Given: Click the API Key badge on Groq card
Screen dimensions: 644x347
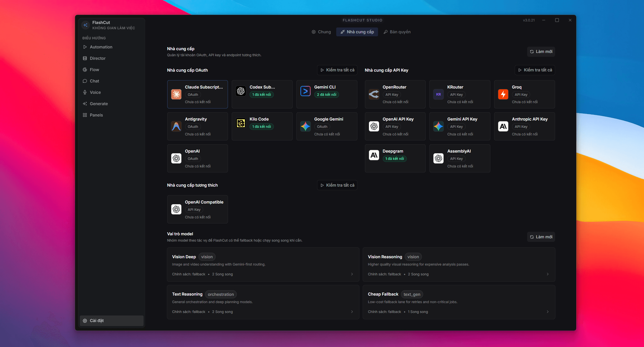Looking at the screenshot, I should 521,95.
